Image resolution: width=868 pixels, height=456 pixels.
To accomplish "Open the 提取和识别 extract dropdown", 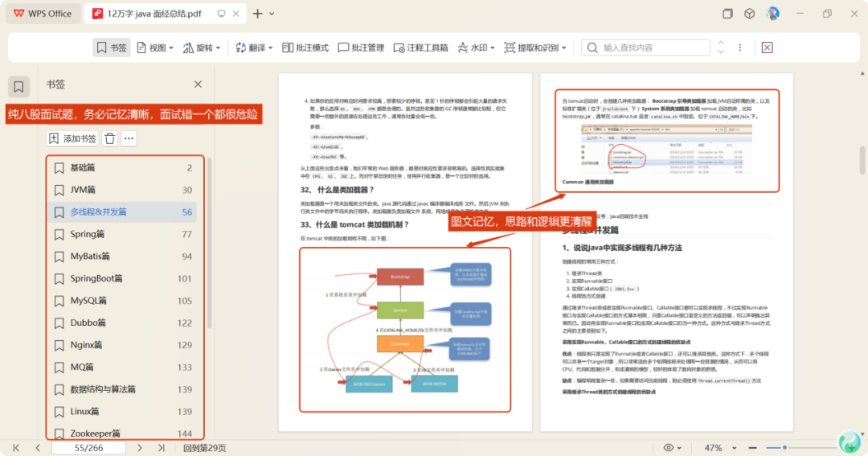I will [x=534, y=47].
